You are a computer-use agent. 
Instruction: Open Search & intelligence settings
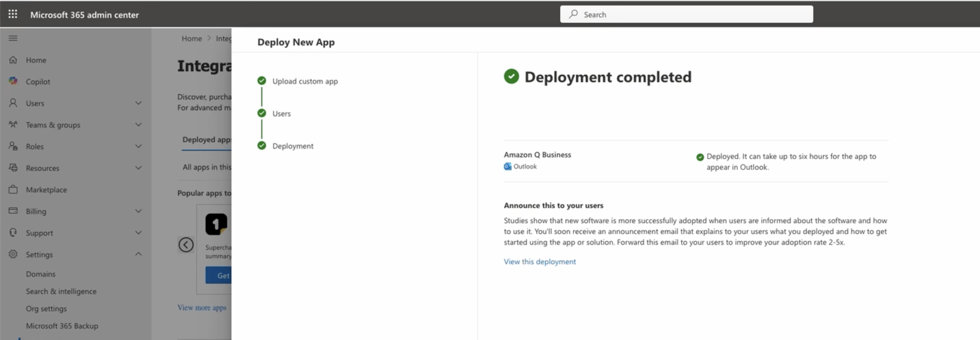click(61, 291)
